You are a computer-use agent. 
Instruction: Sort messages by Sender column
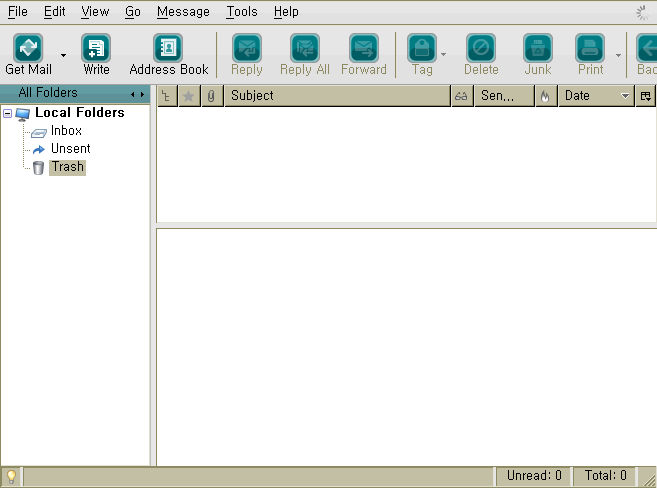click(x=504, y=96)
